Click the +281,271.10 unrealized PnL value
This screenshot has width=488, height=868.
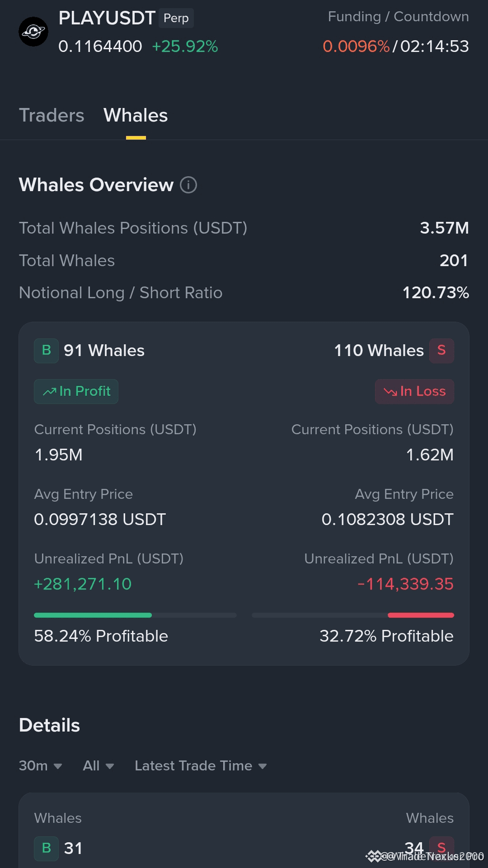[83, 584]
